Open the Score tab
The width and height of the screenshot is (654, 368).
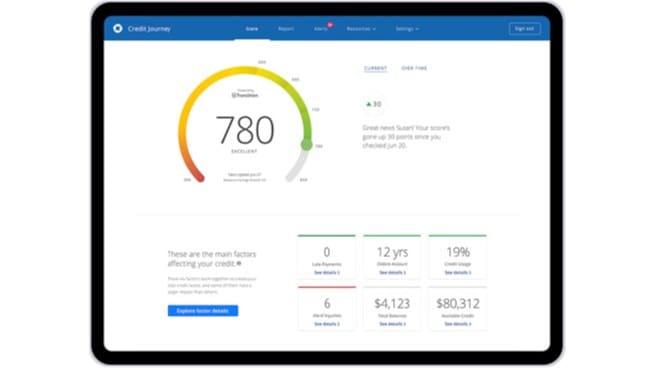click(252, 29)
